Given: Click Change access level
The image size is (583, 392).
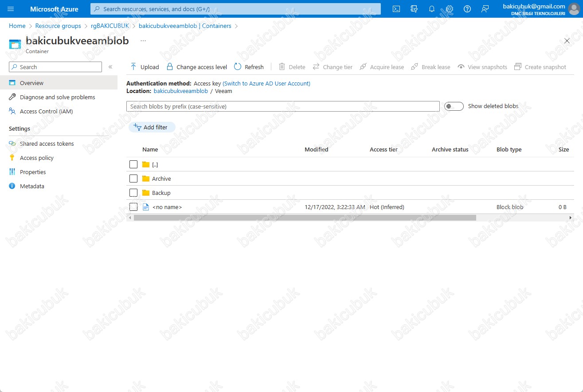Looking at the screenshot, I should pyautogui.click(x=196, y=67).
